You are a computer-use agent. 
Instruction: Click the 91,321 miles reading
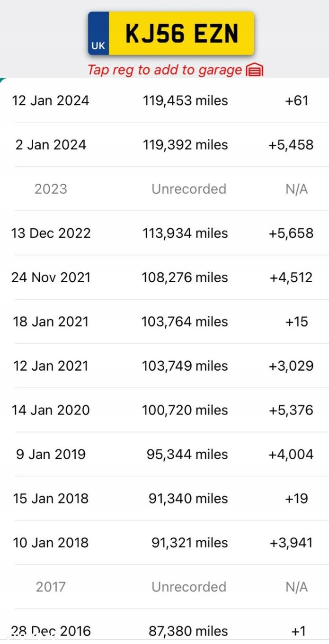[x=189, y=543]
